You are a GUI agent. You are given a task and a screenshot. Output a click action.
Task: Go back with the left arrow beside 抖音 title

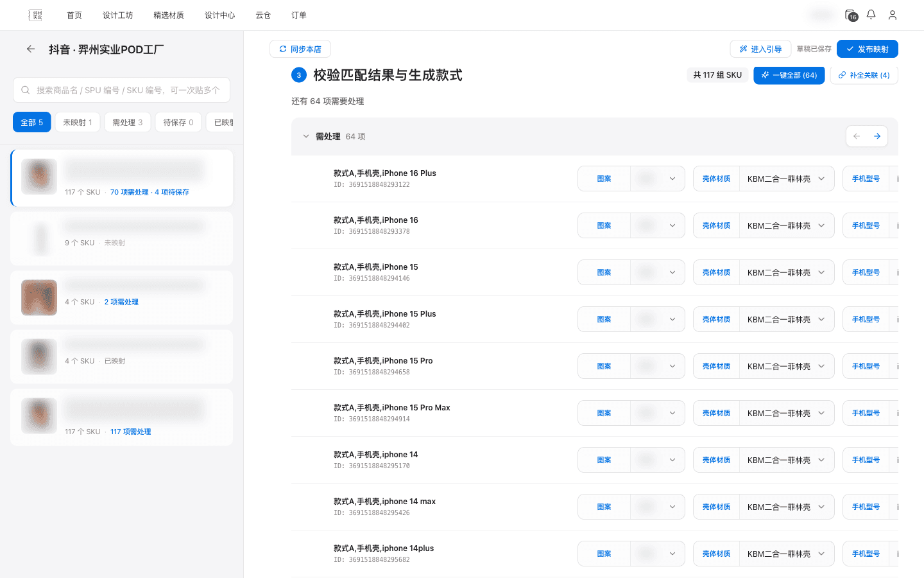tap(30, 49)
